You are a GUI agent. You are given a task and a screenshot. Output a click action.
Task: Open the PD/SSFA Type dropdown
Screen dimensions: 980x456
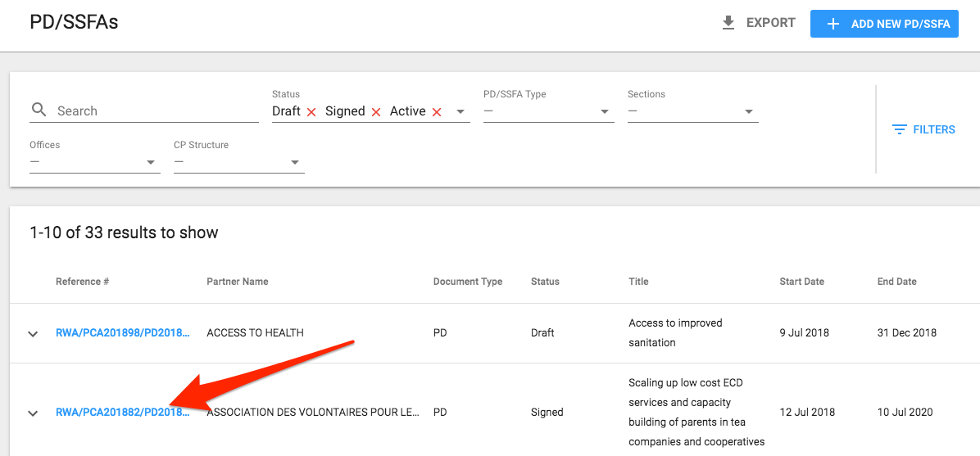(549, 111)
